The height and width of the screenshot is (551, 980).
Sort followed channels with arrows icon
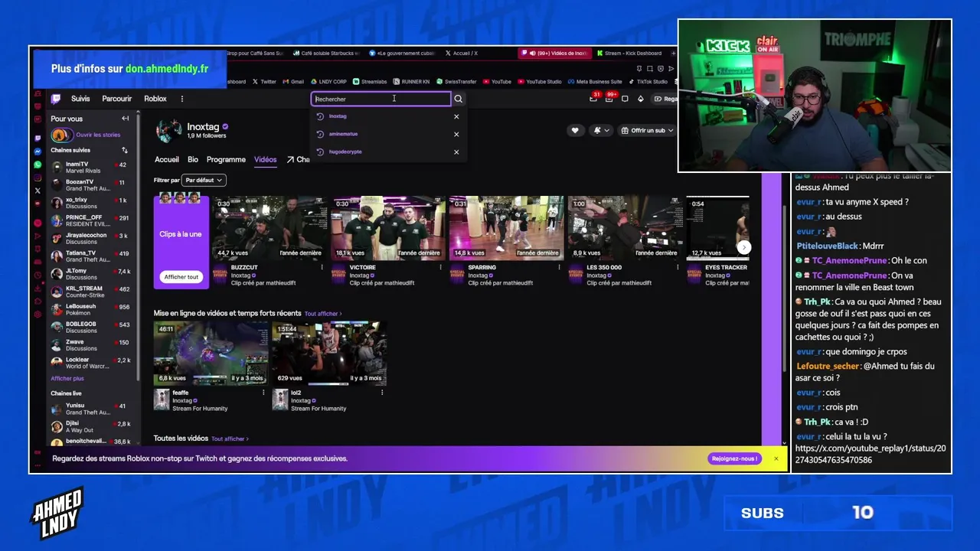tap(125, 150)
